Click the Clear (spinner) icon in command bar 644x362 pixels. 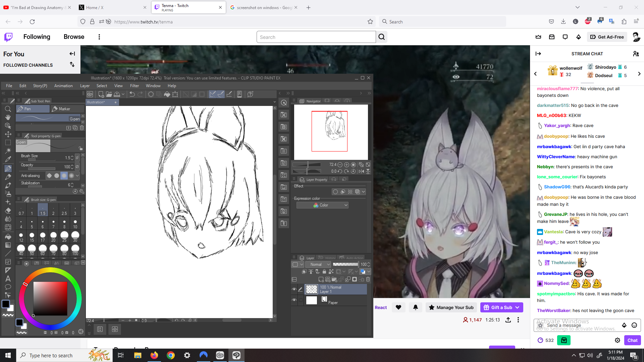coord(151,94)
